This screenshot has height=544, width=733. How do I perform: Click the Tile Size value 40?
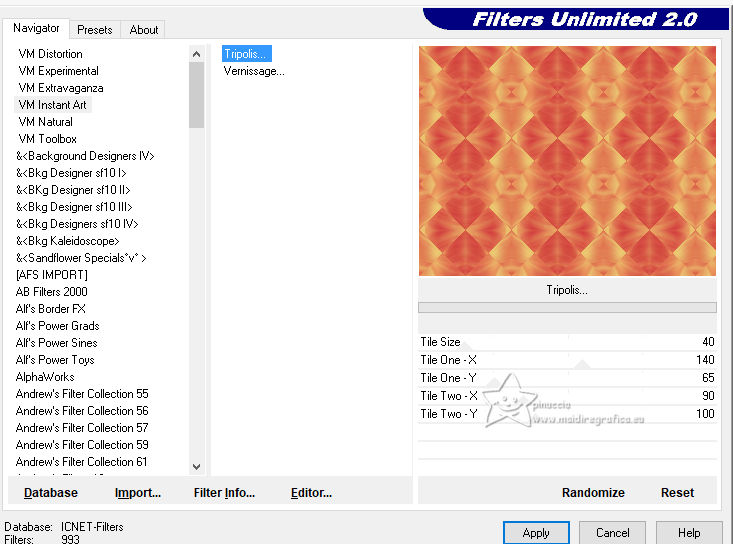pyautogui.click(x=708, y=342)
